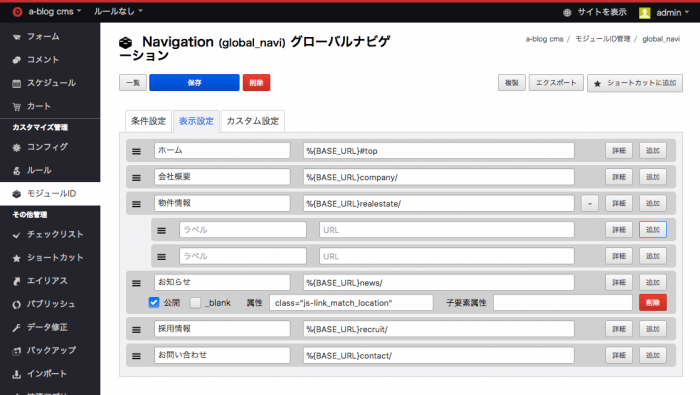This screenshot has width=700, height=395.
Task: Click the drag handle of 会社概要 row
Action: (x=137, y=178)
